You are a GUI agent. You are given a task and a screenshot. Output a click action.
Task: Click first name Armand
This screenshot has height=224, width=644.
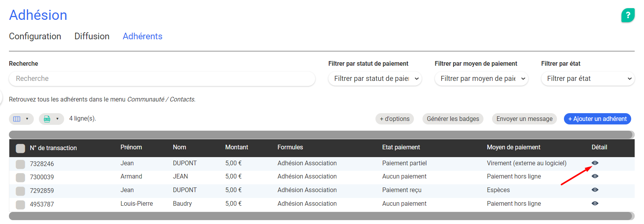tap(131, 177)
